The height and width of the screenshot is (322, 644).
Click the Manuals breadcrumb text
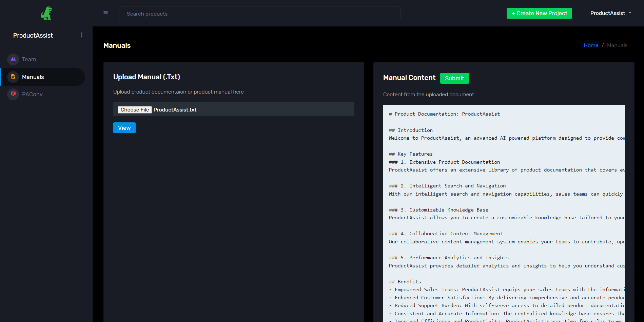pos(617,45)
